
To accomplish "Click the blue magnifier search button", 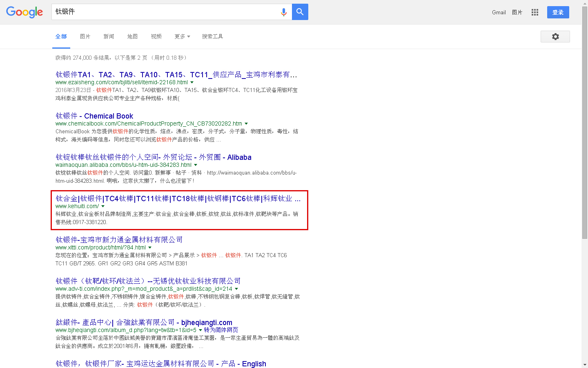I will (x=300, y=12).
